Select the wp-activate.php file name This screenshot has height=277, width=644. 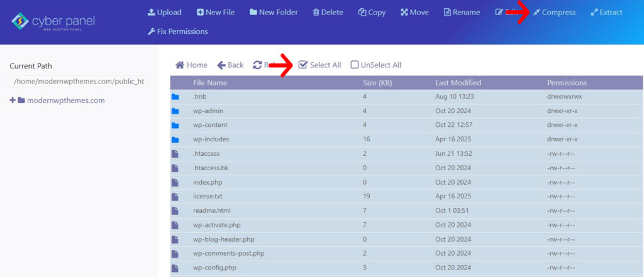tap(216, 225)
